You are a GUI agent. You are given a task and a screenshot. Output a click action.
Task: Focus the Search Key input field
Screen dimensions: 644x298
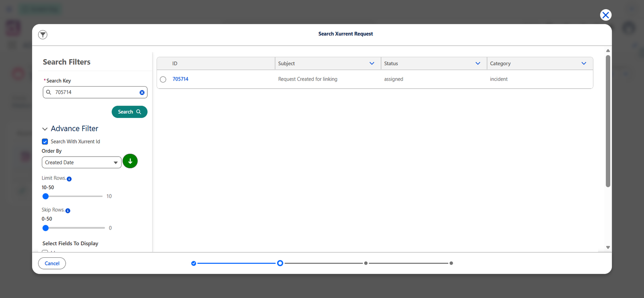(x=95, y=92)
